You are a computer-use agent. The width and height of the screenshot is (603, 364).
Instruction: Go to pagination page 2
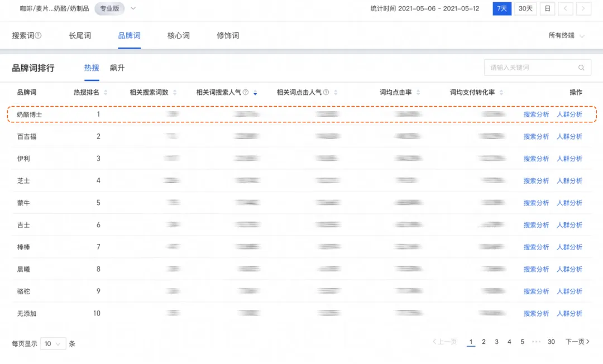click(484, 342)
